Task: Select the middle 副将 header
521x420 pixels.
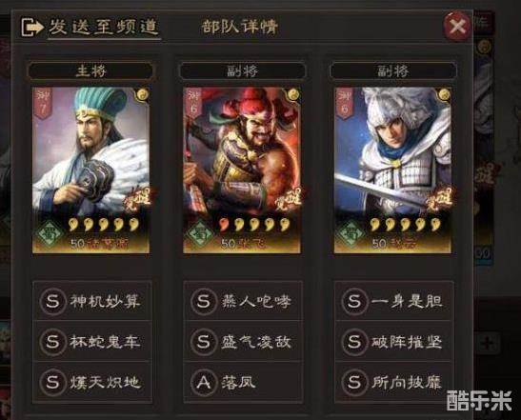Action: point(242,70)
